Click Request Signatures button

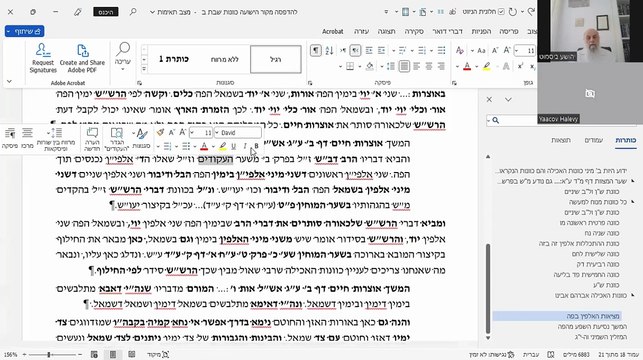pyautogui.click(x=43, y=58)
